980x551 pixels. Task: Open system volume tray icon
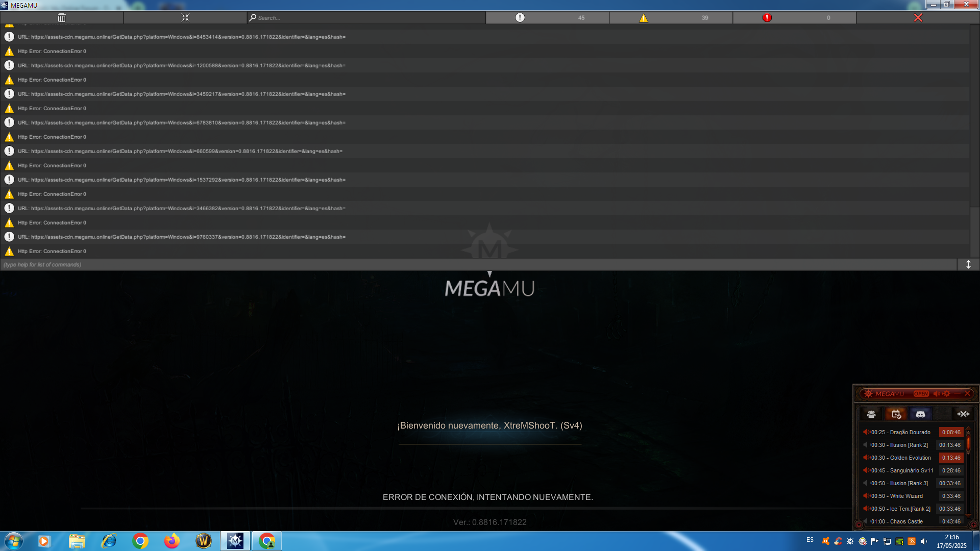924,541
